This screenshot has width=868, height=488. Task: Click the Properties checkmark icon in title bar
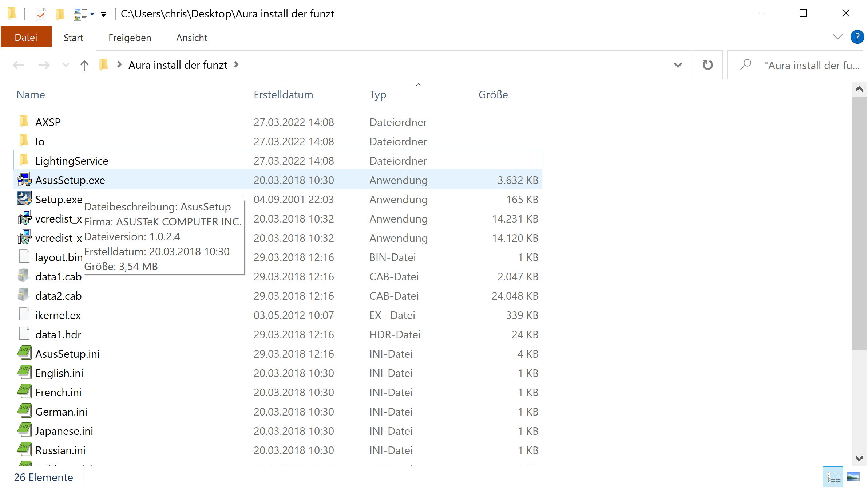coord(41,14)
